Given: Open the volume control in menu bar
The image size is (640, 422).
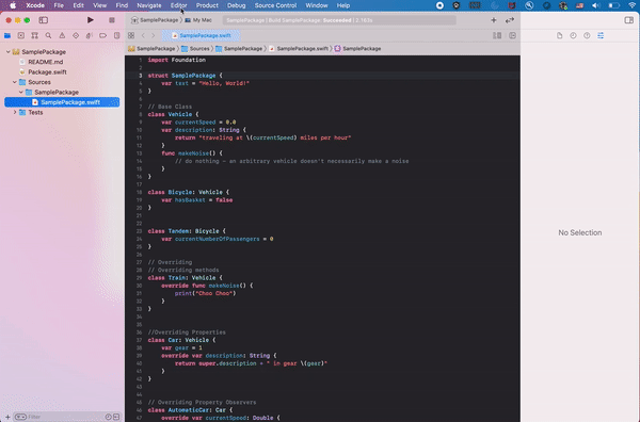Looking at the screenshot, I should [596, 5].
